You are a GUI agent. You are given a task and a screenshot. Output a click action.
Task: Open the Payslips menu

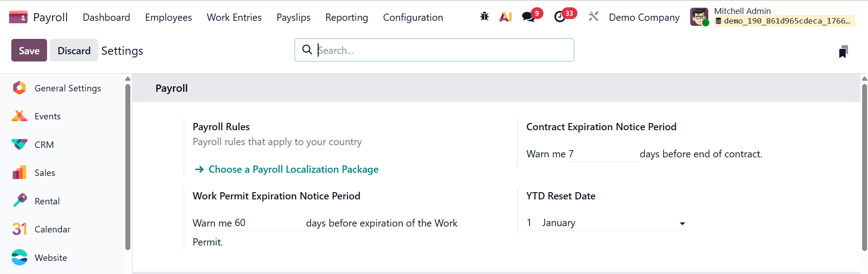point(293,18)
